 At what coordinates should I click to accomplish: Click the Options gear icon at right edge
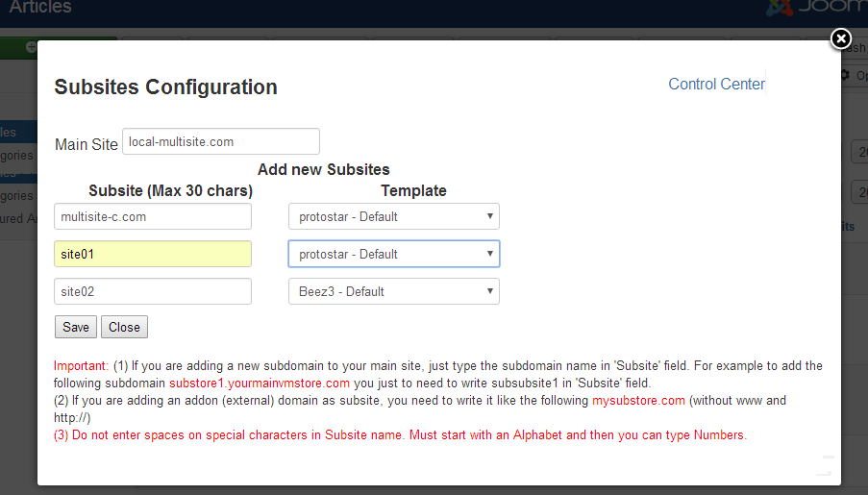[847, 75]
